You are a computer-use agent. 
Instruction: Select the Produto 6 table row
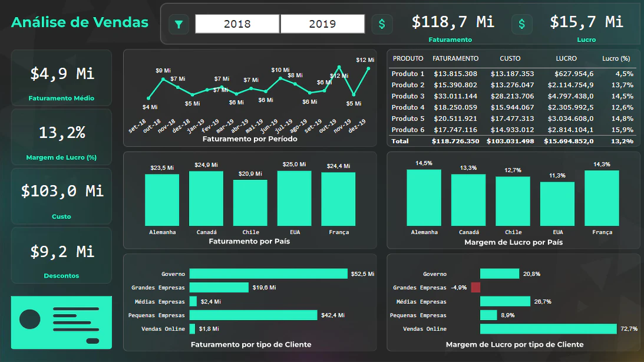(512, 130)
